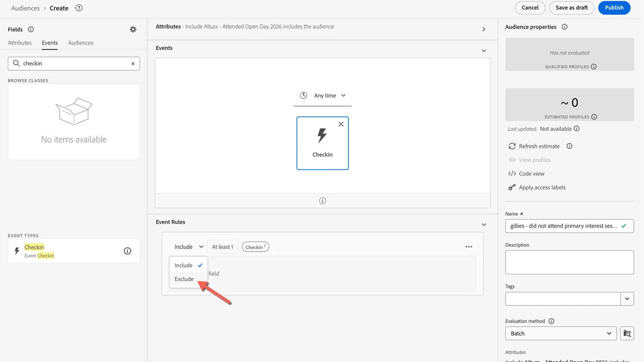Open the Event Rules more options menu
Viewport: 644px width, 362px height.
point(469,247)
